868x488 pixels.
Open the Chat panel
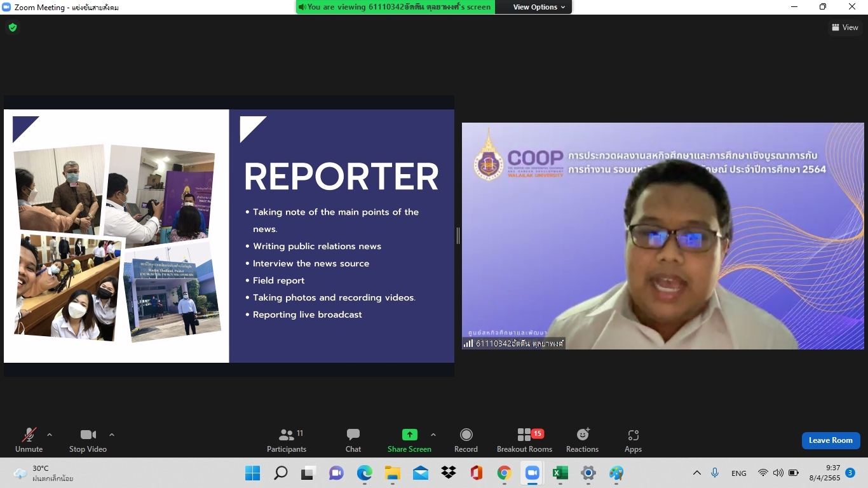pos(353,440)
